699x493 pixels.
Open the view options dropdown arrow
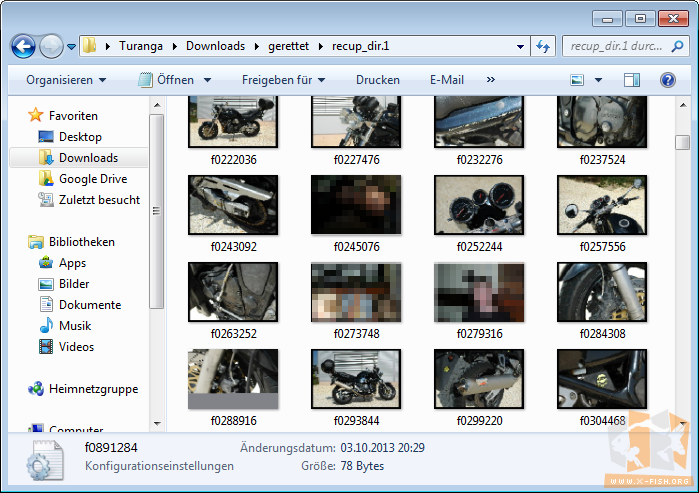tap(598, 80)
